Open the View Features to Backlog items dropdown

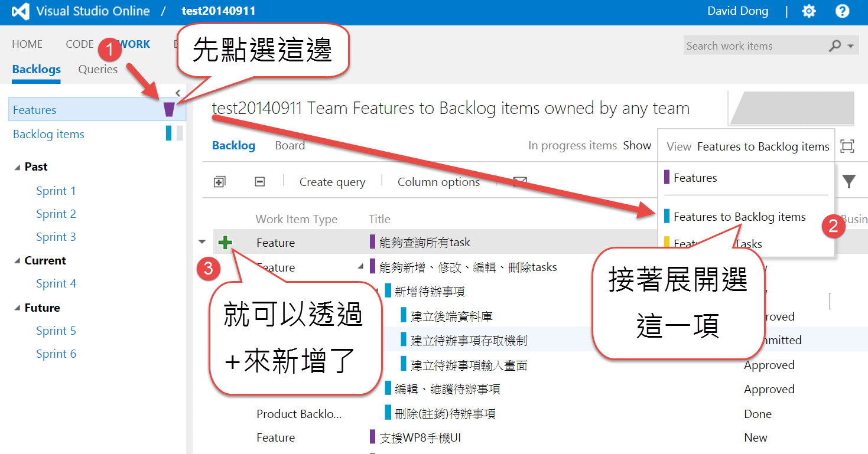tap(747, 146)
